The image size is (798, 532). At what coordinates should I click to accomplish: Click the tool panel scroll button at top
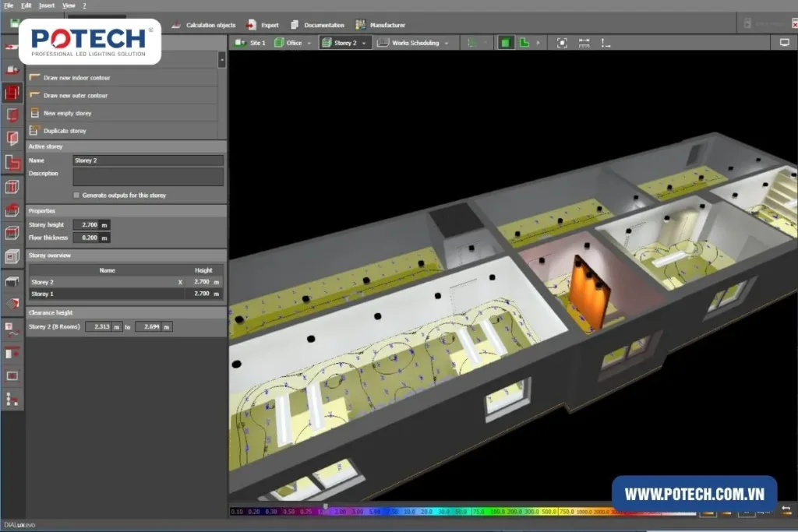pos(222,60)
